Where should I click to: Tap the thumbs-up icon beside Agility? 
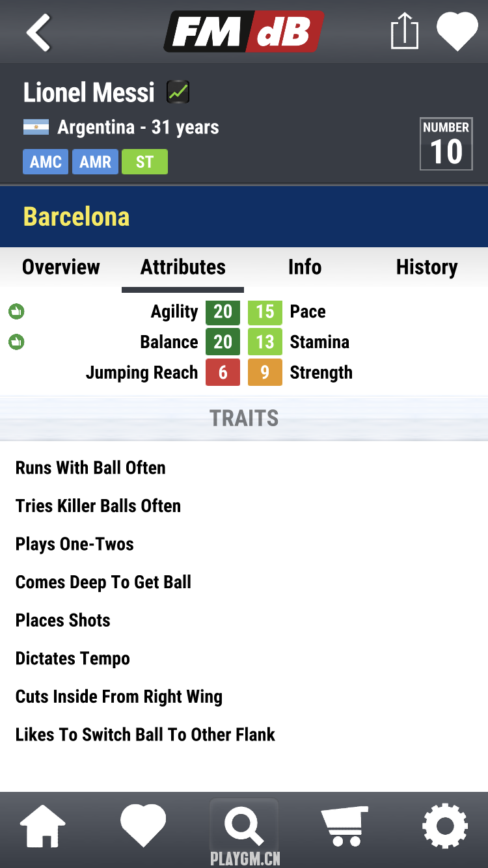pyautogui.click(x=16, y=312)
